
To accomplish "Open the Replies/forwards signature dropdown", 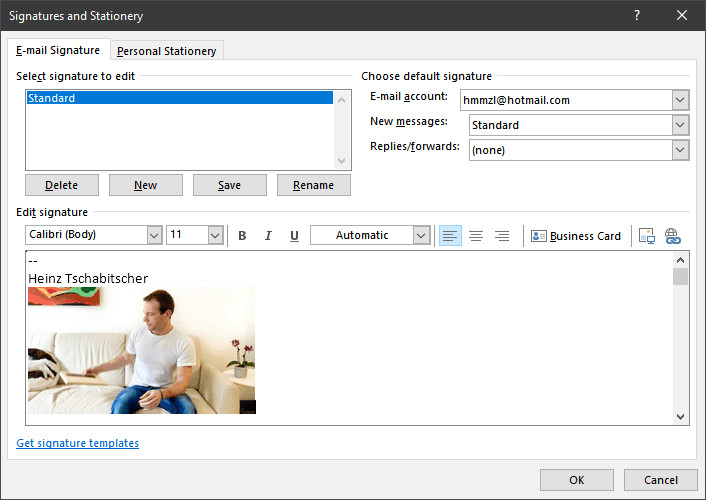I will point(680,150).
